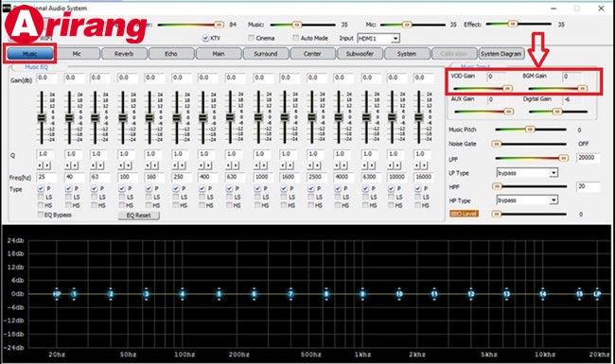Screen dimensions: 615x364
Task: Check LS type for the 1000 Hz band
Action: click(x=257, y=197)
